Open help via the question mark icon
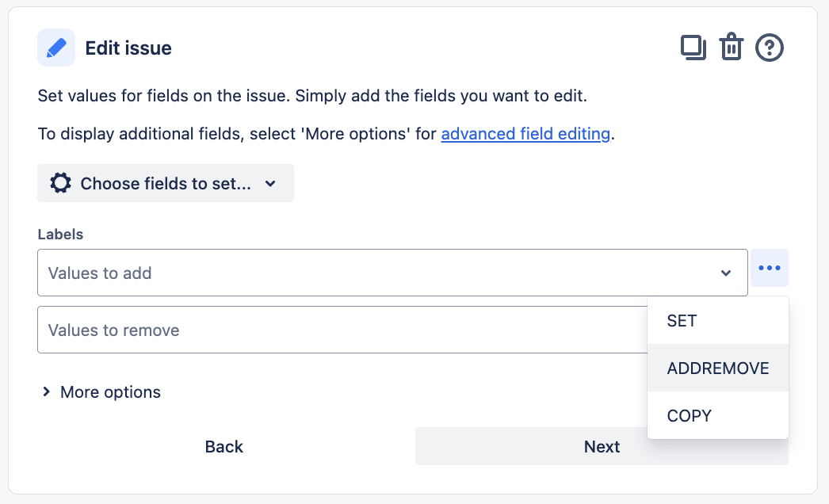Screen dimensions: 829x504 [x=769, y=48]
